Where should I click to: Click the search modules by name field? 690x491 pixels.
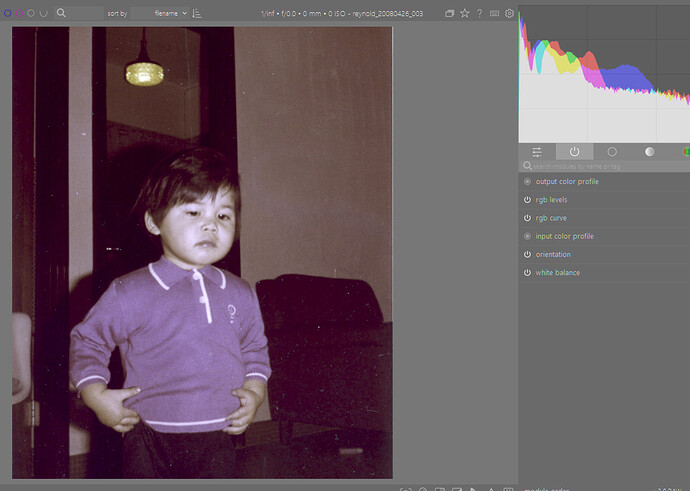(x=611, y=166)
